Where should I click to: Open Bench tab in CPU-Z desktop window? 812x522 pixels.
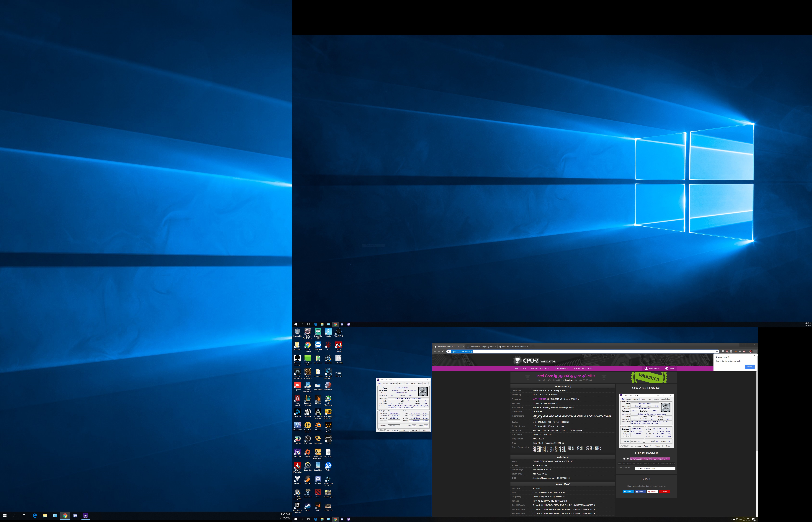(x=420, y=383)
